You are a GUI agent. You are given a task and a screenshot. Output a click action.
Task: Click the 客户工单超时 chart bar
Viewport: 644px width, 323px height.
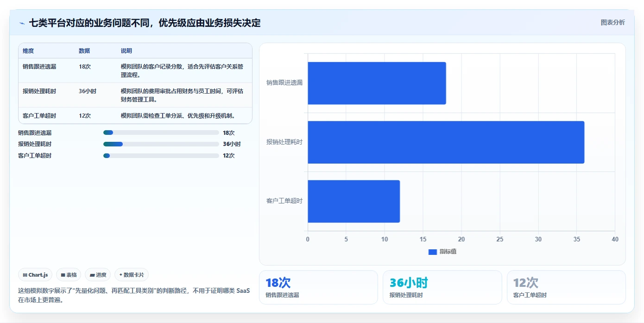pos(354,201)
